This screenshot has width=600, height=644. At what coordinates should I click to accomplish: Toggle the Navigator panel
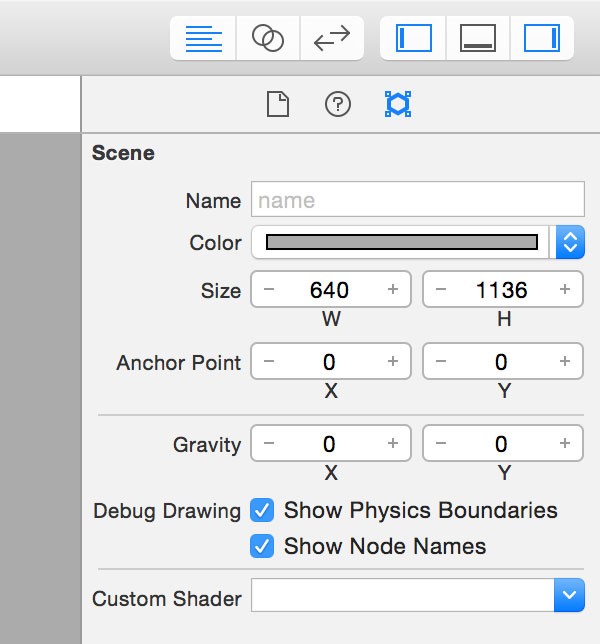[x=414, y=39]
